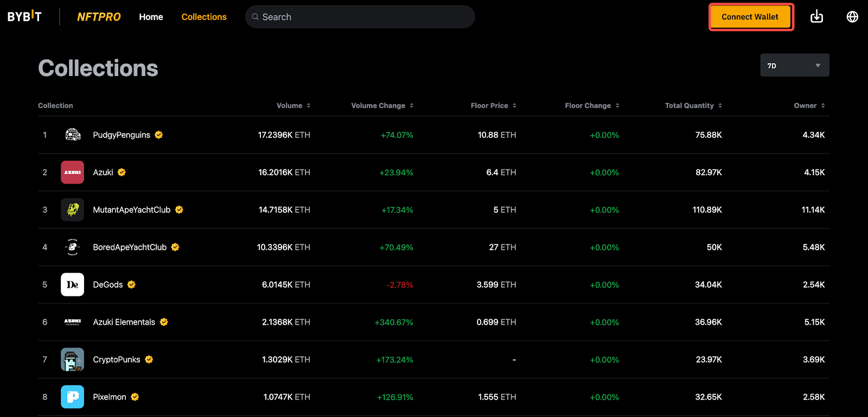868x417 pixels.
Task: Focus the Search input field
Action: tap(360, 17)
